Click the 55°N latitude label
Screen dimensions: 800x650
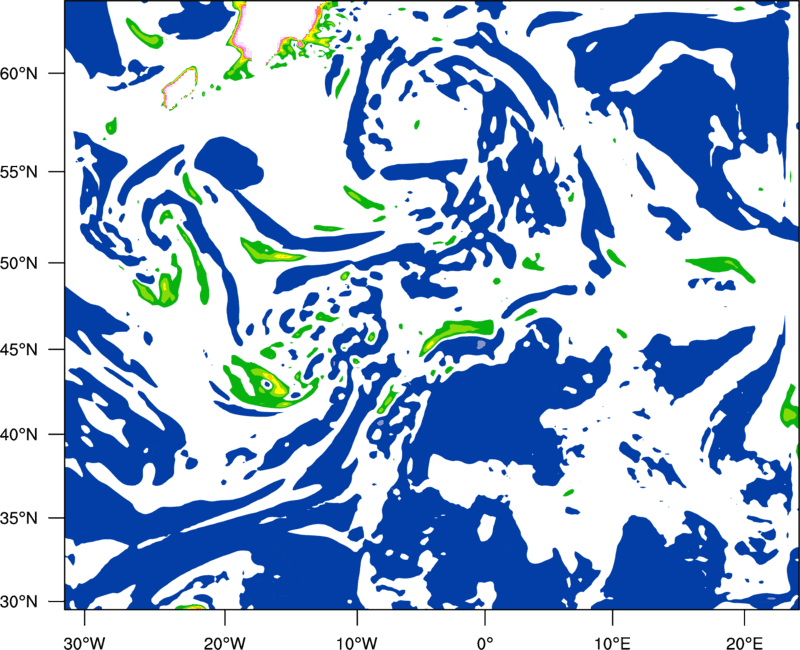[19, 172]
